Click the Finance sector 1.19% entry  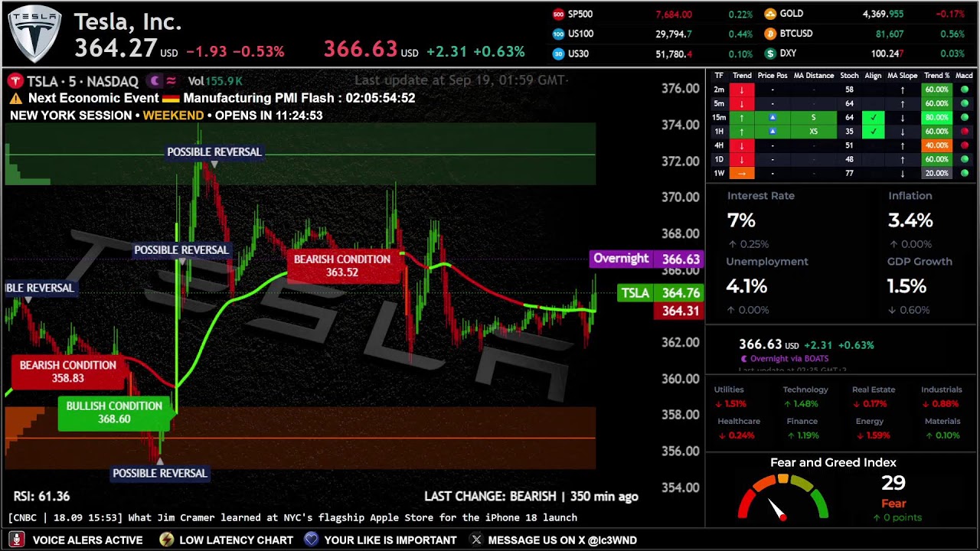802,428
